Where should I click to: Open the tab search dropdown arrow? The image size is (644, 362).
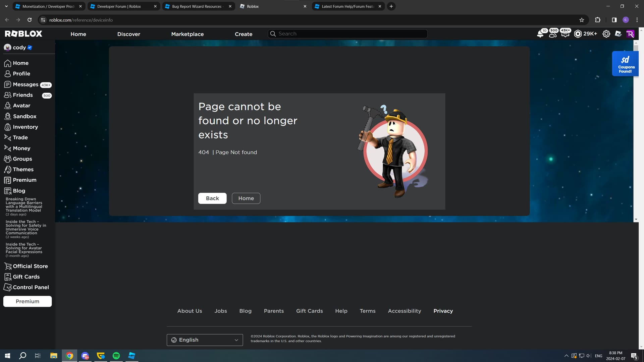pyautogui.click(x=6, y=6)
